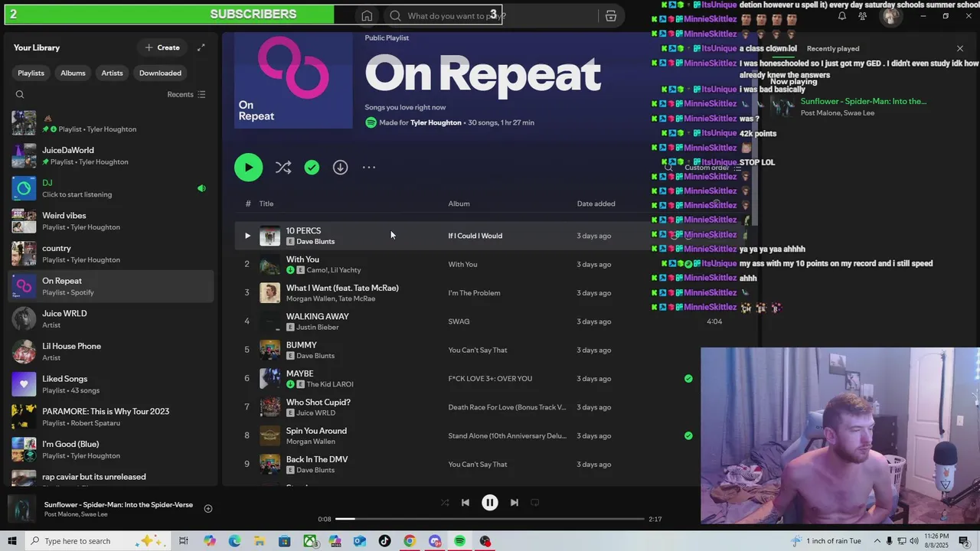This screenshot has height=551, width=980.
Task: Expand Your Library to full view
Action: point(201,47)
